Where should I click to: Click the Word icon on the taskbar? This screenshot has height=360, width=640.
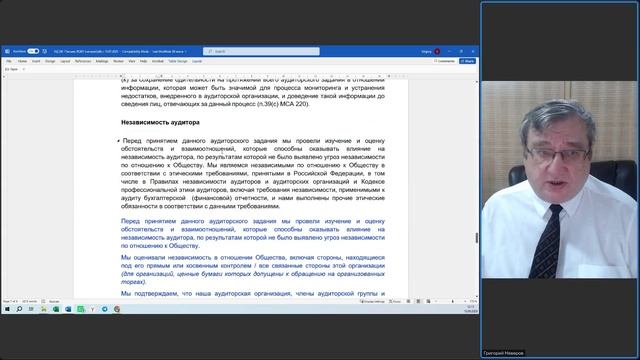point(68,309)
